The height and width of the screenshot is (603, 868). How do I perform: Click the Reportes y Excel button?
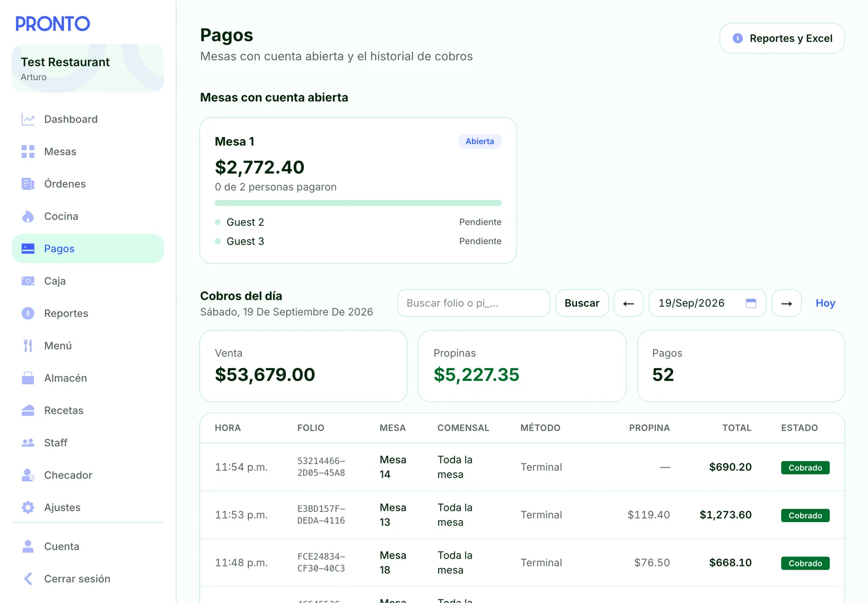[782, 38]
